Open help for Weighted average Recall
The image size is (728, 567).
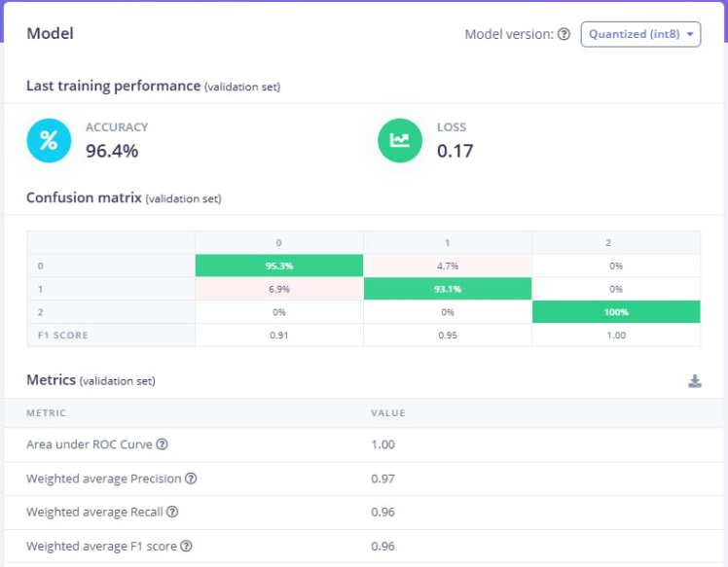[171, 512]
